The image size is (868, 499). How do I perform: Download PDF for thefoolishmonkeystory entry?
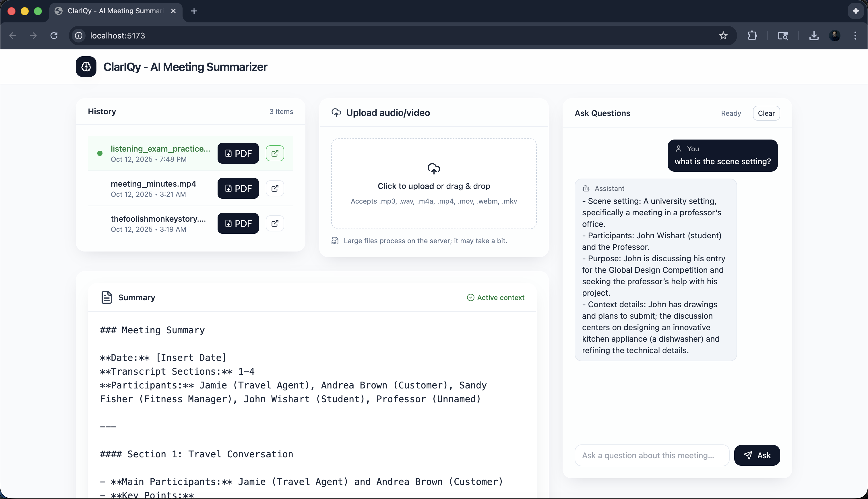pyautogui.click(x=238, y=223)
